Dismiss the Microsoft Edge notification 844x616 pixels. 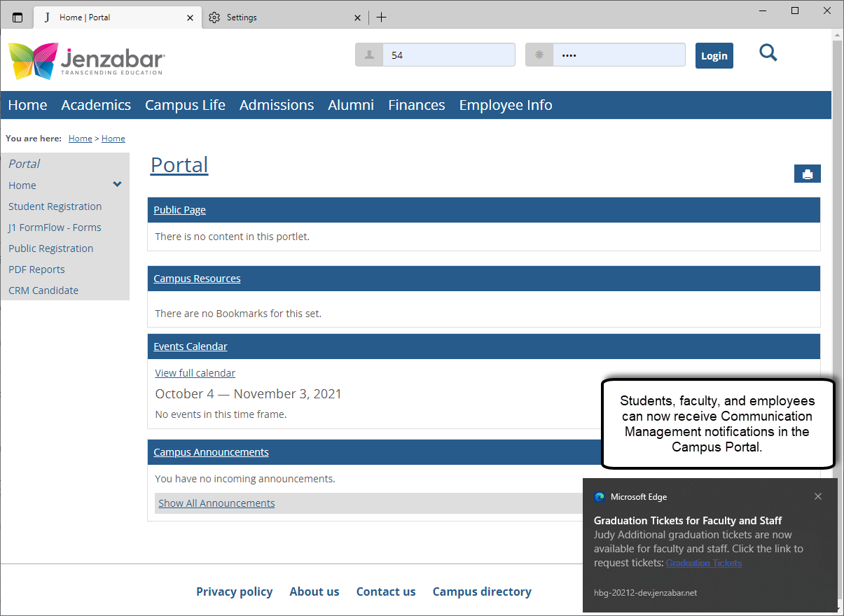point(818,496)
